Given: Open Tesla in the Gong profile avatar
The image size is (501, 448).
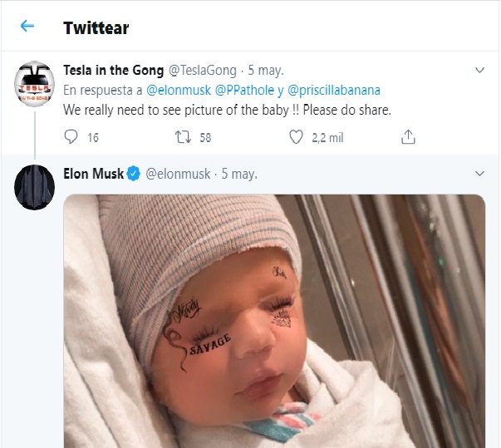Looking at the screenshot, I should coord(35,82).
